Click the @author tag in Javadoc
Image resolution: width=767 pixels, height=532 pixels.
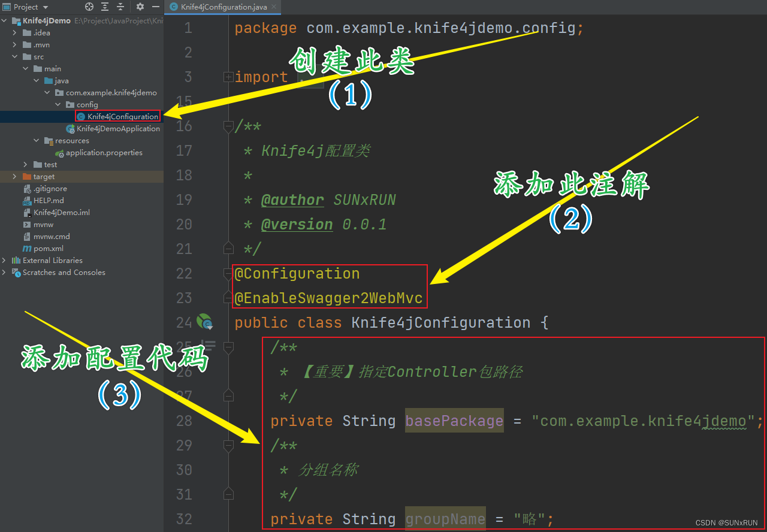click(x=292, y=199)
